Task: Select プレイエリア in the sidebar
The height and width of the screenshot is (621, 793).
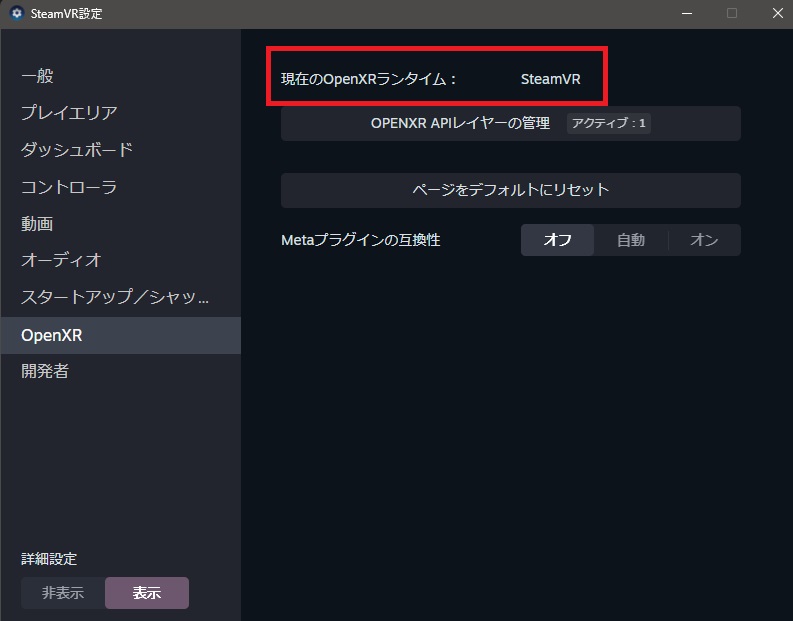Action: coord(120,113)
